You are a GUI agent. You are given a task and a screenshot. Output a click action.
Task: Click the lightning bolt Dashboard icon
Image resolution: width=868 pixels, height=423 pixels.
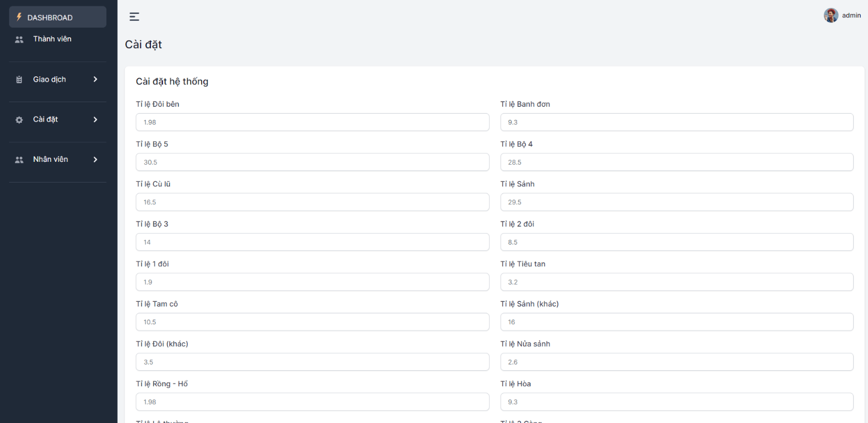[19, 17]
